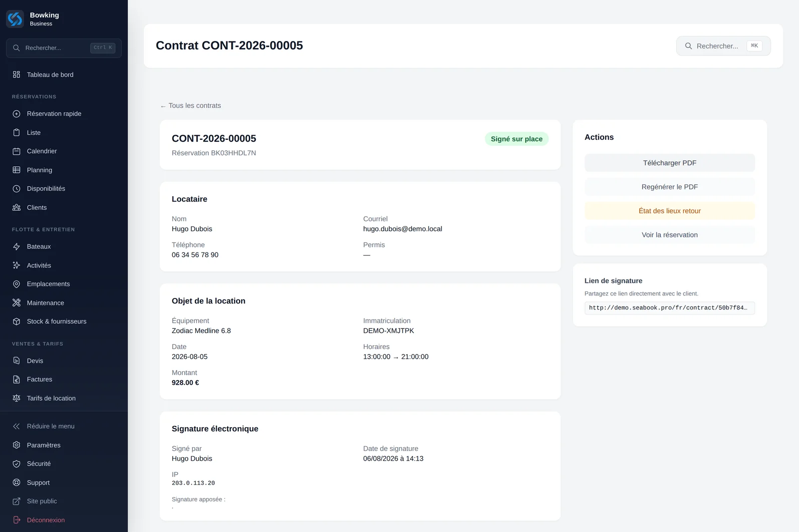Click the Support lifebuoy icon
The image size is (799, 532).
pyautogui.click(x=16, y=483)
